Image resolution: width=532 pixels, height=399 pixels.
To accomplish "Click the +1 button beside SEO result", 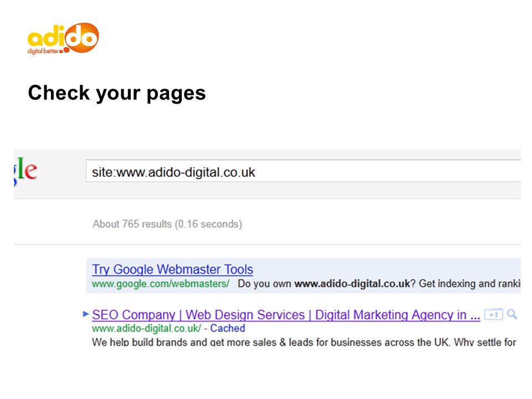I will click(x=493, y=315).
